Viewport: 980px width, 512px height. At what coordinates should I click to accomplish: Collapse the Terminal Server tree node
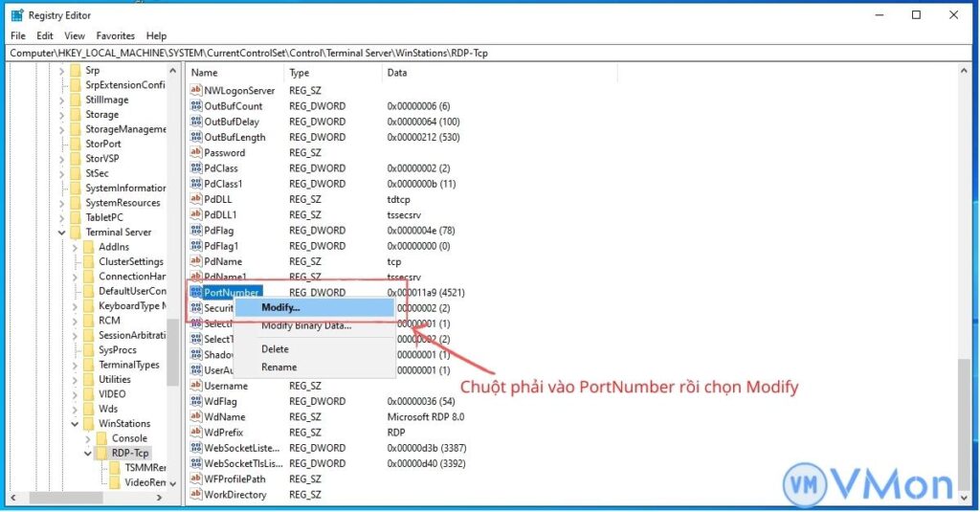coord(62,233)
